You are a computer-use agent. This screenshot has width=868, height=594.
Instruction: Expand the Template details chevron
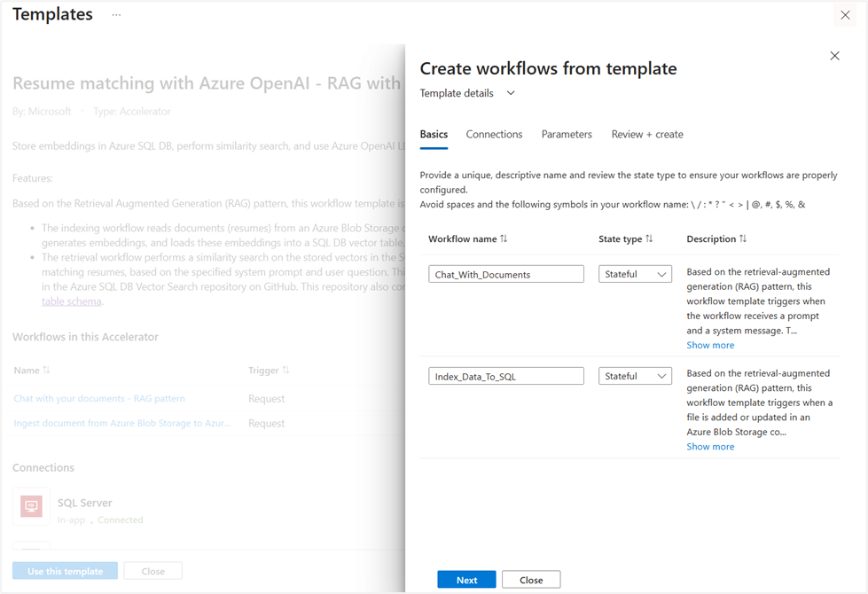tap(511, 93)
